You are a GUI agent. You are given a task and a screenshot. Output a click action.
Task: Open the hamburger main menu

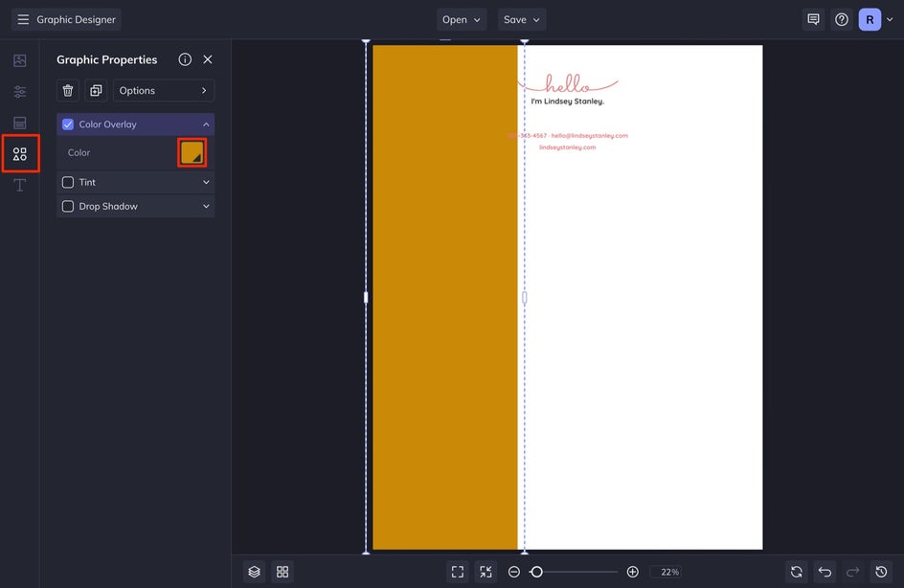pos(23,19)
